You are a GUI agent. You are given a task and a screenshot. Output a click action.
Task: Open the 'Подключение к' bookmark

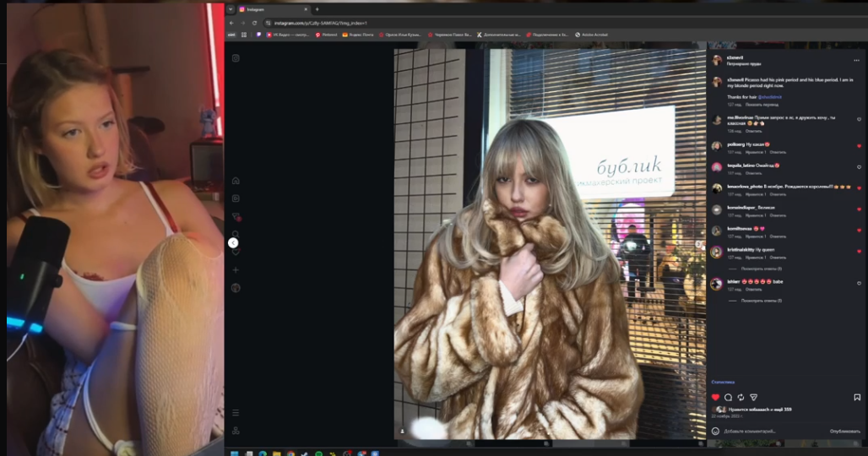pos(547,35)
